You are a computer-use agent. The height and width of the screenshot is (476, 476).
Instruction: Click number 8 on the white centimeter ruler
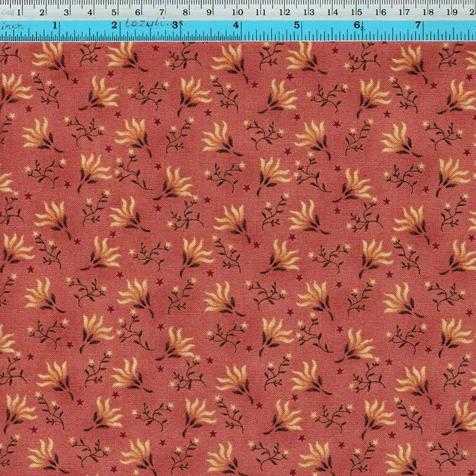pyautogui.click(x=185, y=12)
